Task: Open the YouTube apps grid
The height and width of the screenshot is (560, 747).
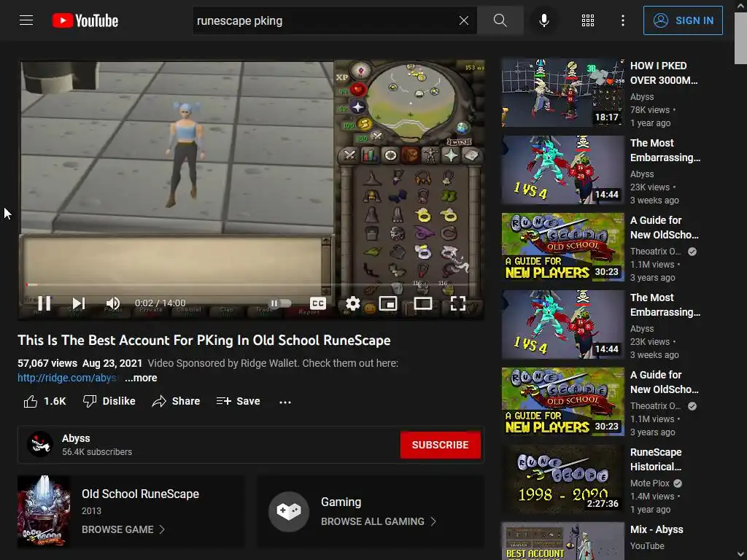Action: click(x=588, y=20)
